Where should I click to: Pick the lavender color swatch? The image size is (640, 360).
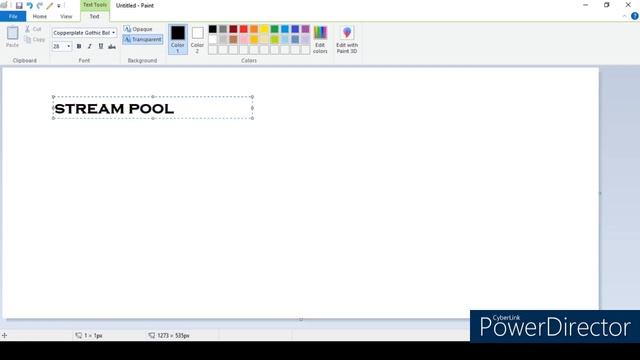pos(305,40)
